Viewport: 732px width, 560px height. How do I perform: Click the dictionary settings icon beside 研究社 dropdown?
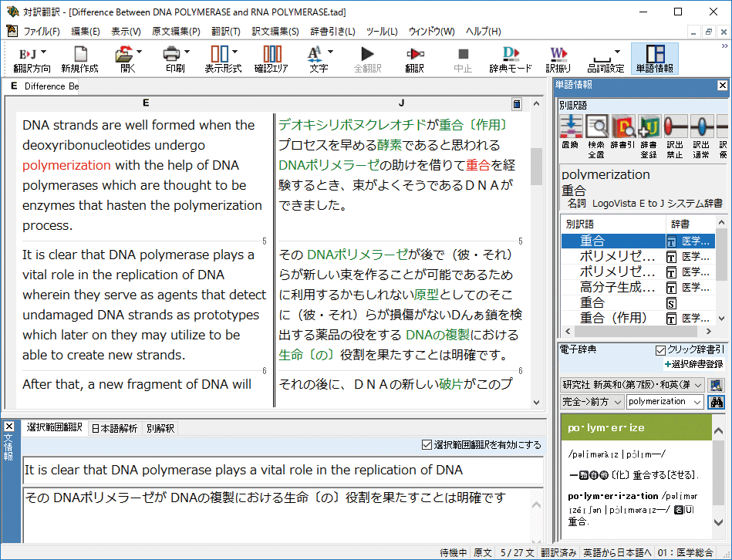(716, 385)
